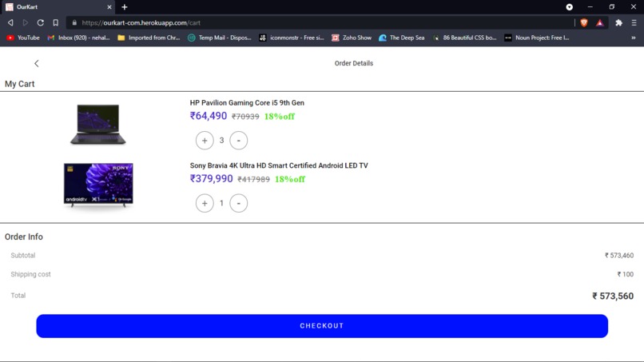
Task: Show more bookmarks via the chevron
Action: 634,38
